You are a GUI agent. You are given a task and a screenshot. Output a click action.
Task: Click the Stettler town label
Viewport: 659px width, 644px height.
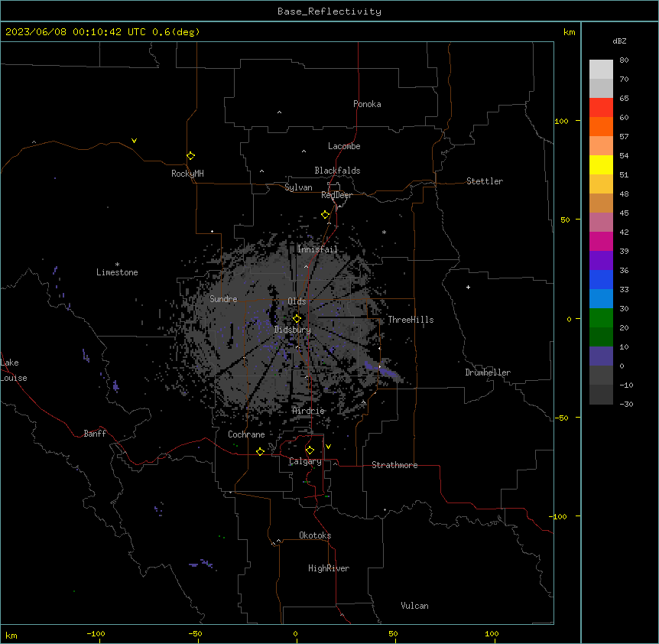[484, 181]
